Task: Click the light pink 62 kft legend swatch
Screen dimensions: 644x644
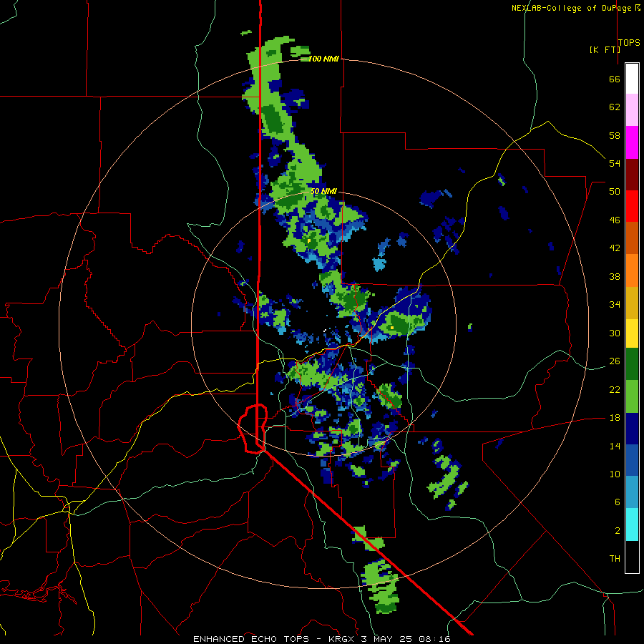Action: pyautogui.click(x=632, y=110)
